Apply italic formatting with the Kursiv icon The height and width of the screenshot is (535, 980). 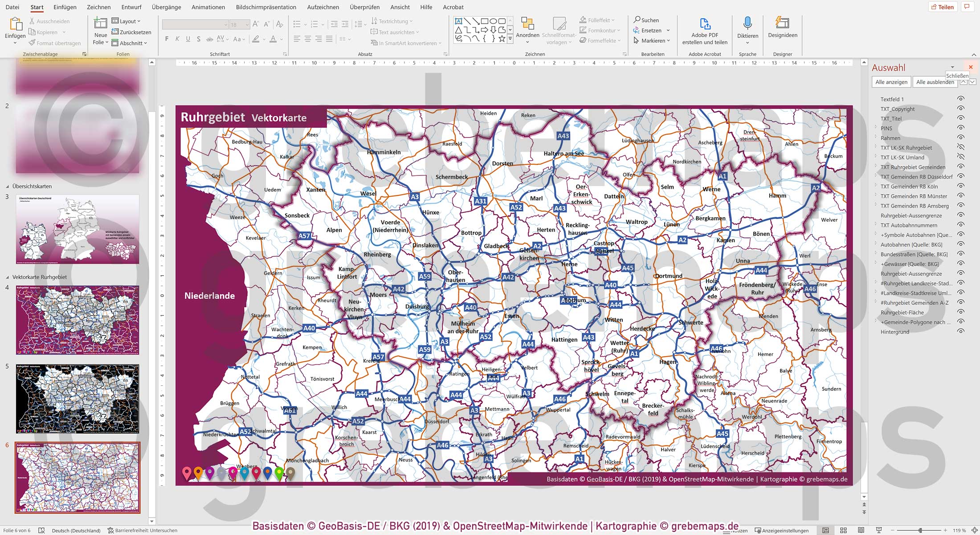tap(176, 39)
